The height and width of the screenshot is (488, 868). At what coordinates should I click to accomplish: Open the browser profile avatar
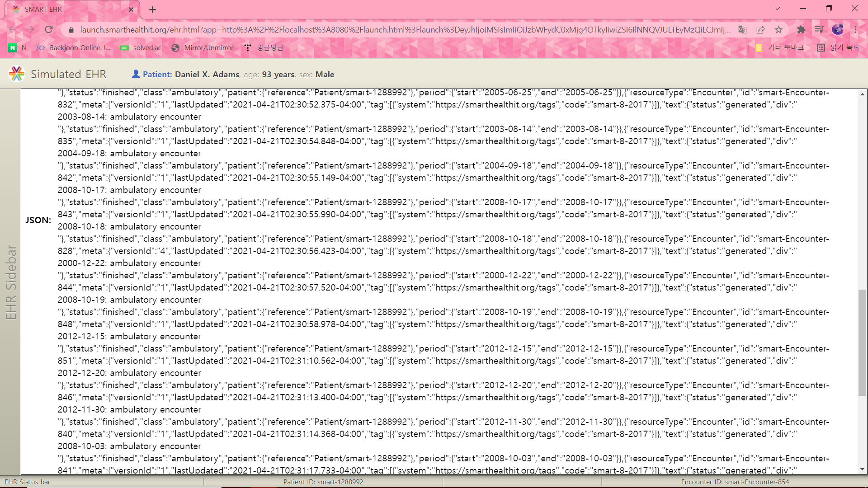click(837, 30)
